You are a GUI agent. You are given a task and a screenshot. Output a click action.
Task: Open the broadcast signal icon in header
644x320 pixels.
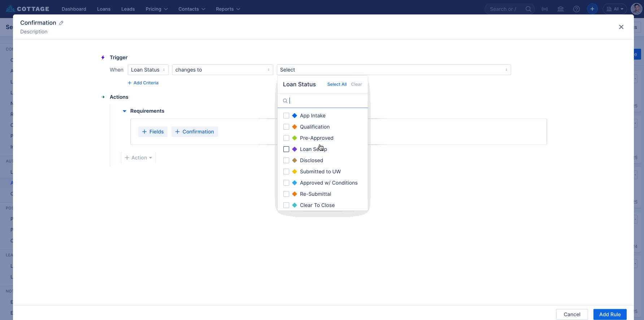(545, 9)
